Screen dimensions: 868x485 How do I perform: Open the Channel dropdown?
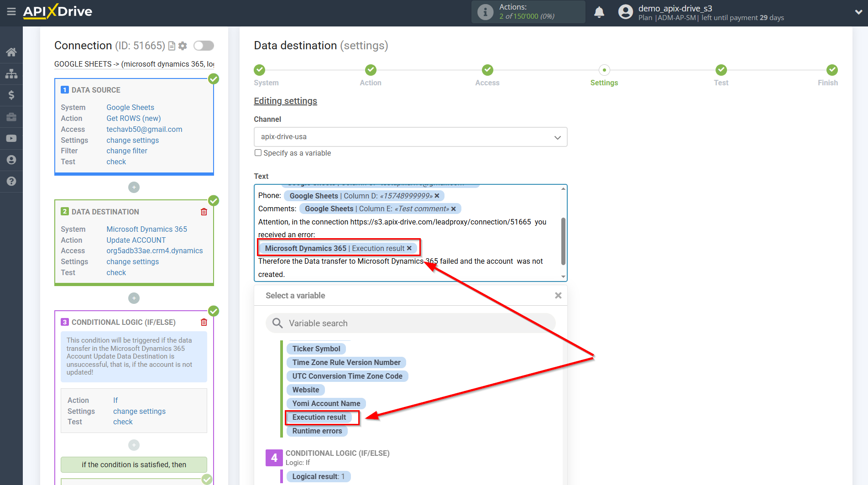pyautogui.click(x=410, y=137)
